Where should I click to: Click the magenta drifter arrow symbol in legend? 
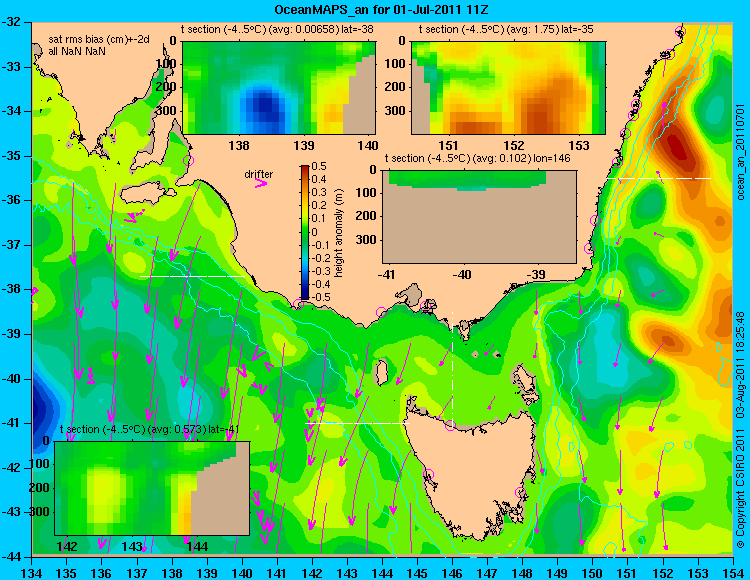point(261,184)
